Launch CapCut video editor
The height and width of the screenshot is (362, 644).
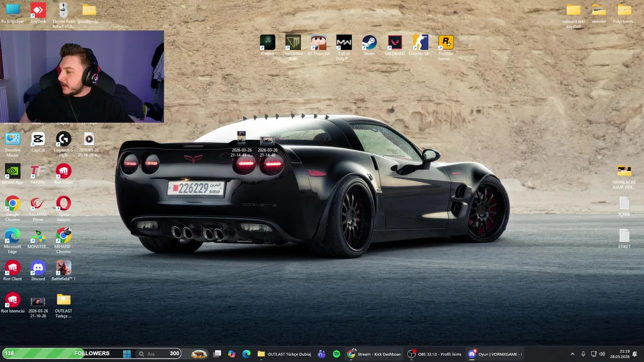click(38, 142)
